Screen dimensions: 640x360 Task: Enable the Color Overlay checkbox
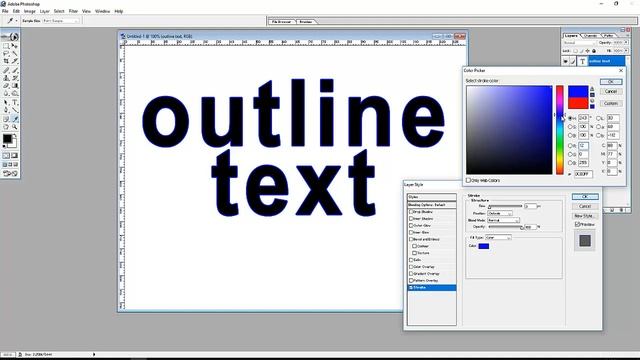point(411,267)
